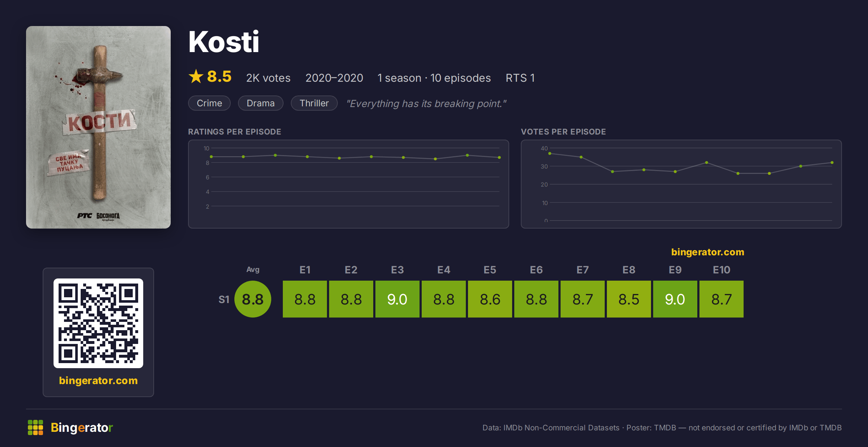Select the E3 rating cell 9.0
Viewport: 868px width, 447px height.
coord(397,299)
